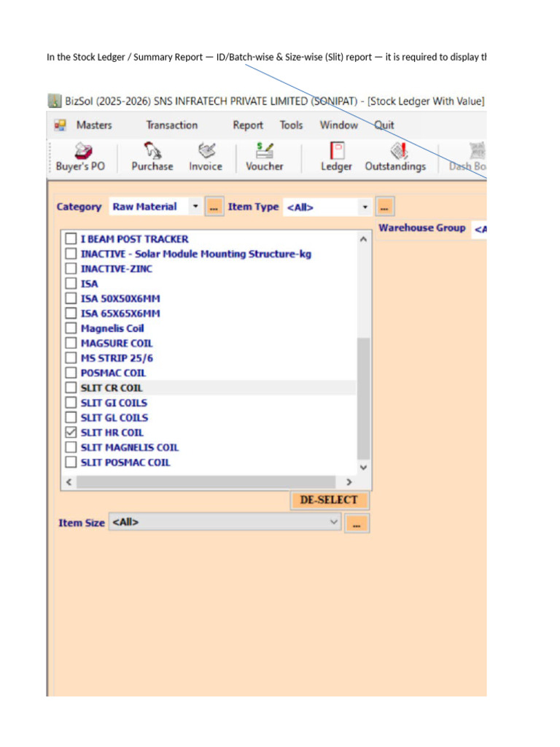Image resolution: width=560 pixels, height=747 pixels.
Task: Check the SLIT CR COIL checkbox
Action: click(71, 388)
